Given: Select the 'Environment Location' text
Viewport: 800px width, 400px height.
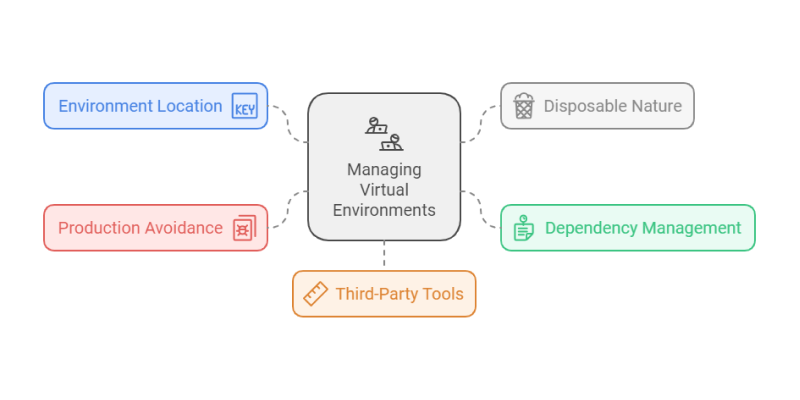Looking at the screenshot, I should click(x=140, y=106).
